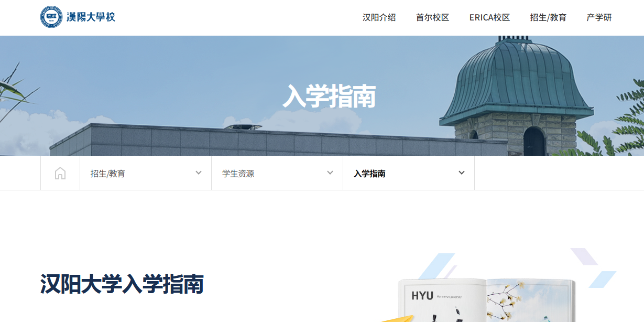This screenshot has height=322, width=644.
Task: Go home via the breadcrumb house icon
Action: pos(60,173)
